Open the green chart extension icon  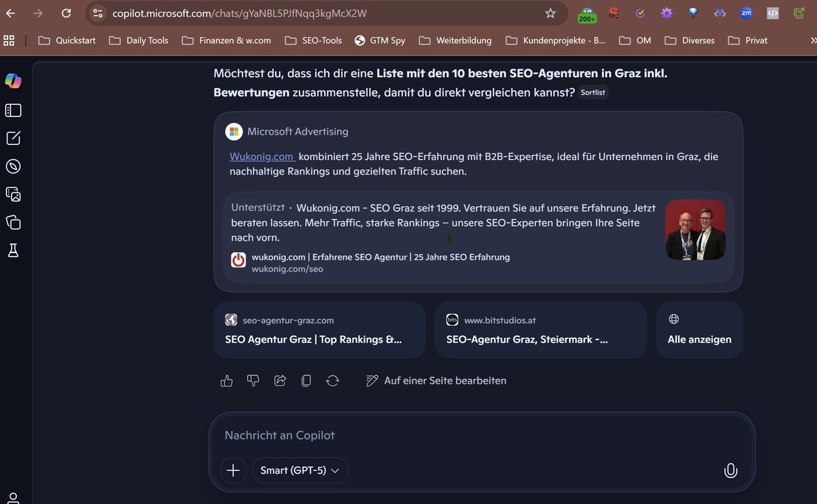click(x=799, y=13)
